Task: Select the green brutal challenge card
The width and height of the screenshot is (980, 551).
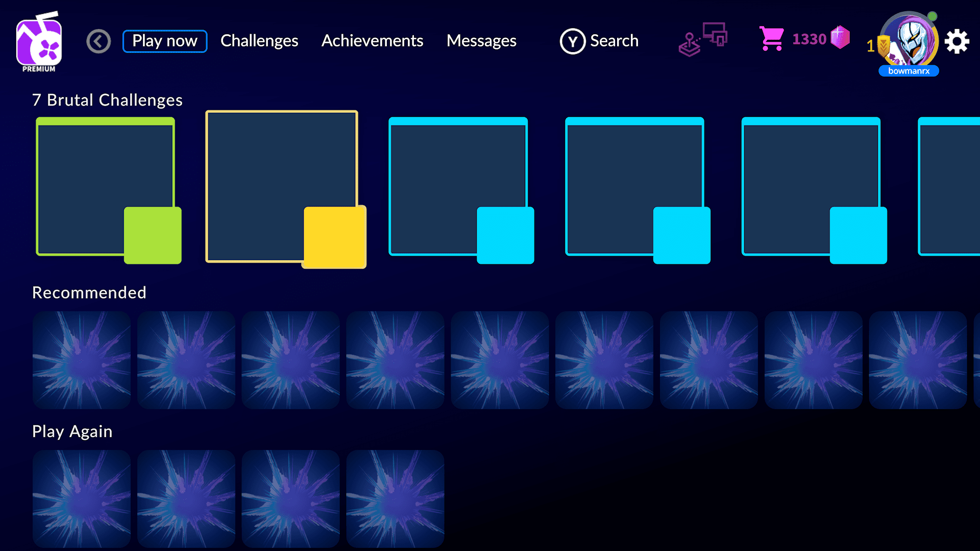Action: click(x=105, y=187)
